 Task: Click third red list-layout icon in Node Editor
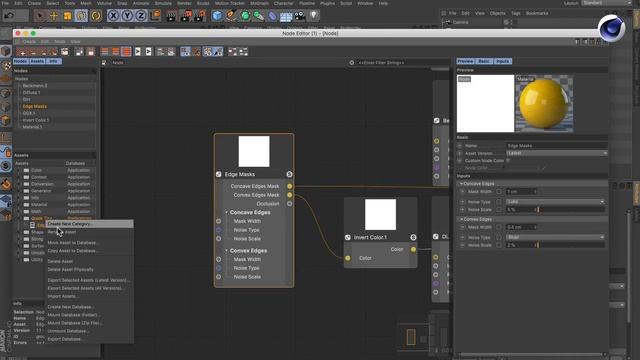pos(126,52)
